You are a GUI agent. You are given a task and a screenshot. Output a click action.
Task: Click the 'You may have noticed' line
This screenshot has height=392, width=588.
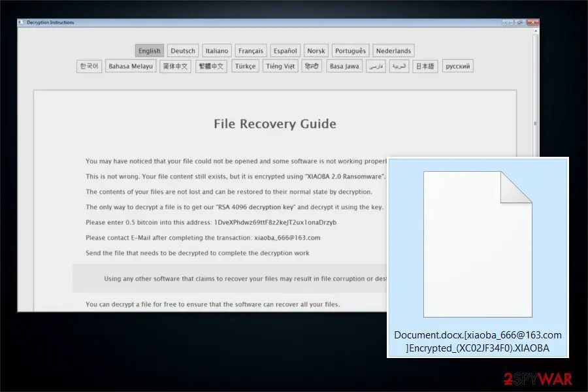236,161
